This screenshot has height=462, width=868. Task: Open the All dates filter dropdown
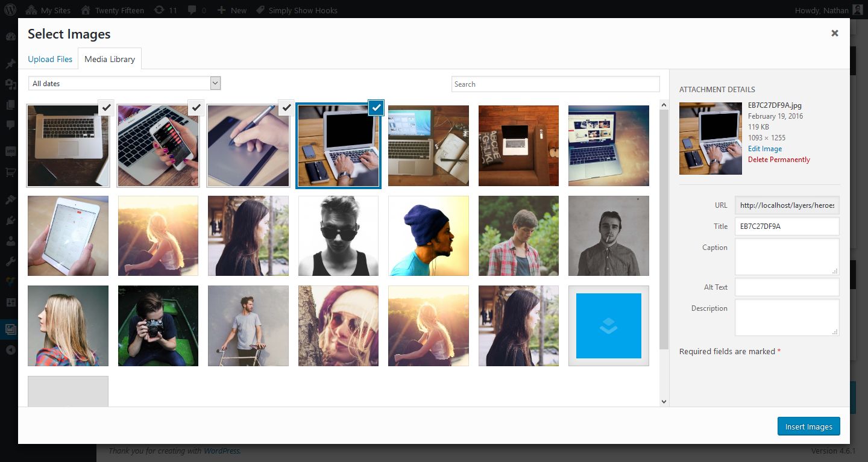coord(125,83)
